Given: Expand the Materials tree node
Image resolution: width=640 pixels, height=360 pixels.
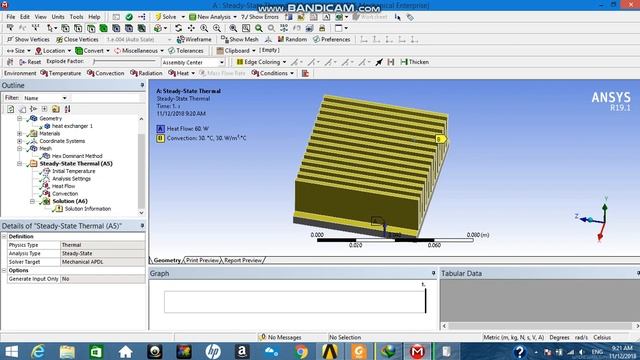Looking at the screenshot, I should pyautogui.click(x=19, y=133).
